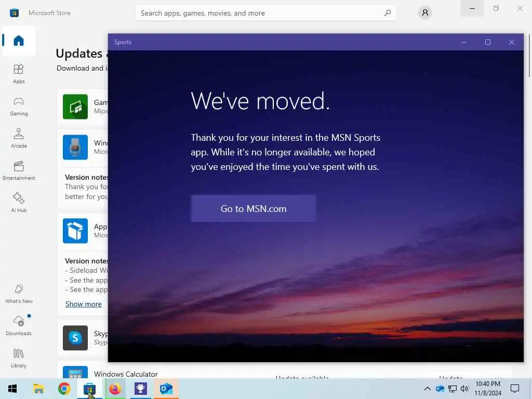Viewport: 532px width, 399px height.
Task: Minimize the Sports window
Action: pyautogui.click(x=464, y=42)
